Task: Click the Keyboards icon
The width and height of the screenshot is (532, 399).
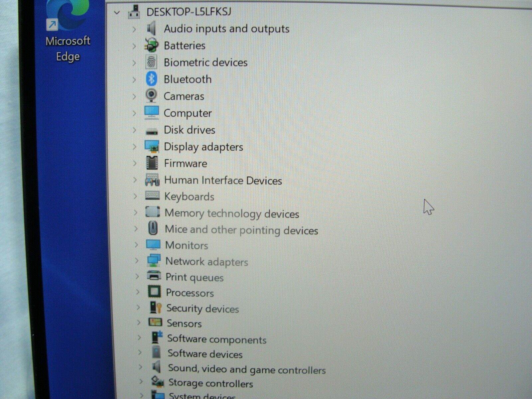Action: click(x=152, y=196)
